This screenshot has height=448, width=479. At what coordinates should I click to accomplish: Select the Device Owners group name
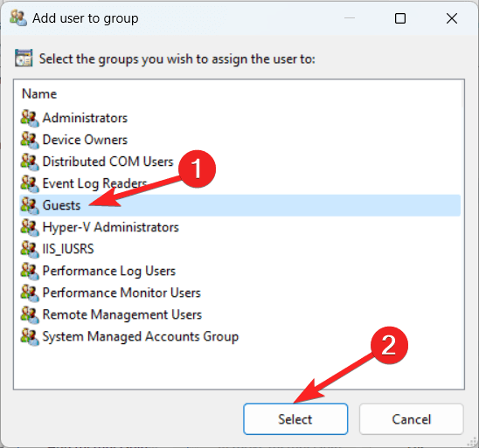pos(85,140)
